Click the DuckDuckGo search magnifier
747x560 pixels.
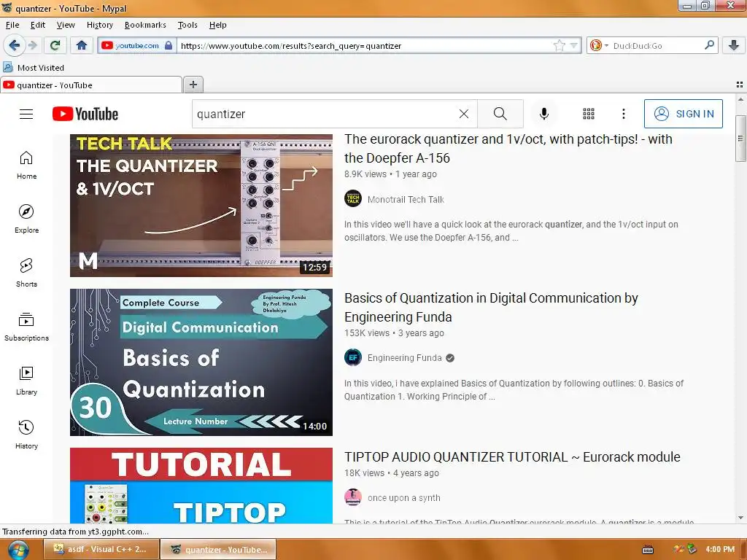point(709,45)
